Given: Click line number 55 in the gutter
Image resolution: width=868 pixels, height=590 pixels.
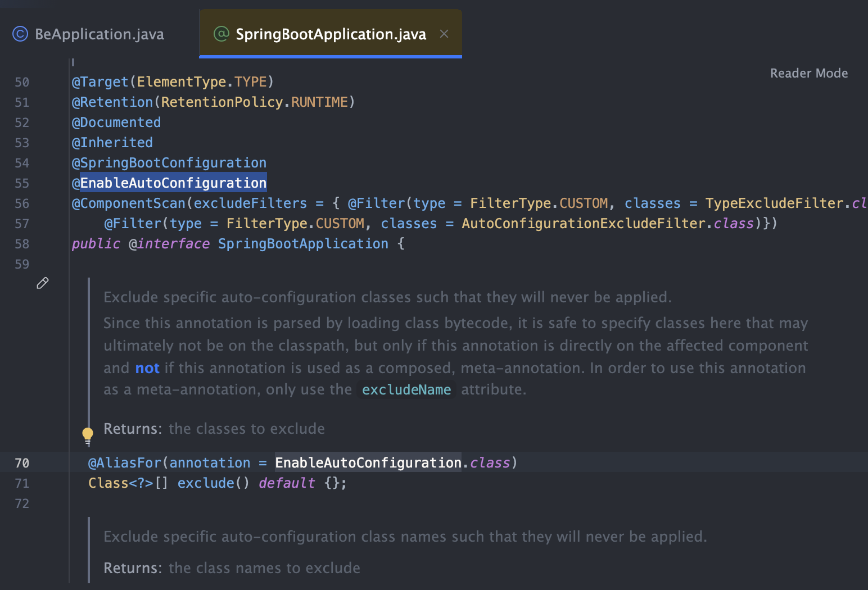Looking at the screenshot, I should coord(22,183).
